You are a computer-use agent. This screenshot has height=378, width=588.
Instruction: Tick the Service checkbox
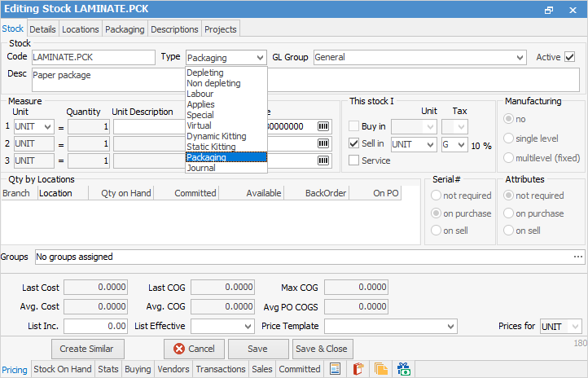353,160
